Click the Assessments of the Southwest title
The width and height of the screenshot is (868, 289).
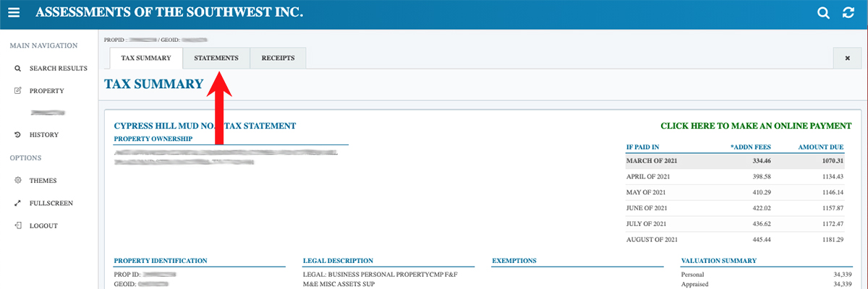coord(169,13)
